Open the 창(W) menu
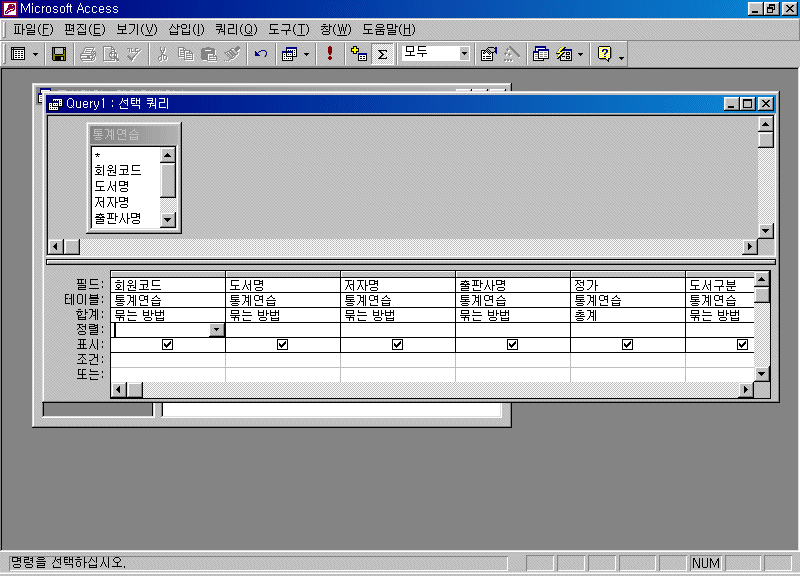Viewport: 800px width, 576px height. click(336, 30)
